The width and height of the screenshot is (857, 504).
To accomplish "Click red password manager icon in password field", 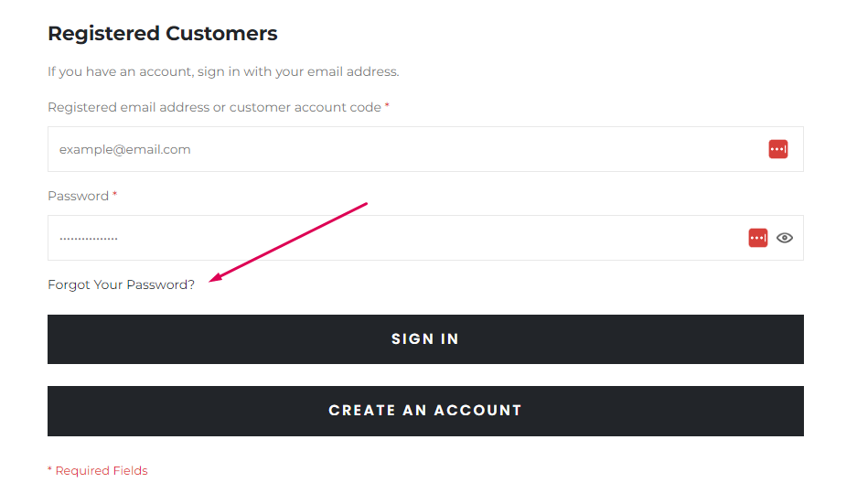I will coord(757,238).
